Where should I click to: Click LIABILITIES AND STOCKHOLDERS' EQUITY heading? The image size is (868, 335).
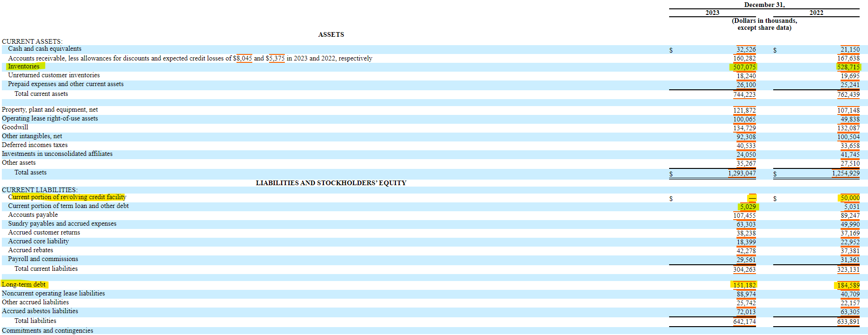tap(331, 183)
